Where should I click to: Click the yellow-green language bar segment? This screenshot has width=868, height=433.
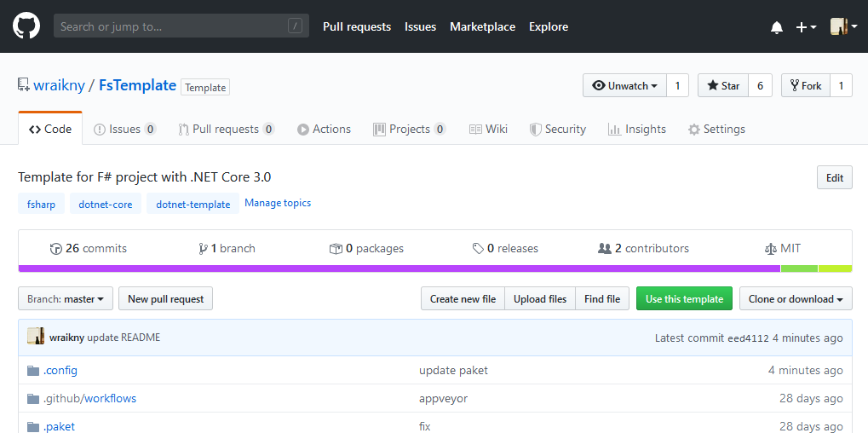click(x=836, y=268)
